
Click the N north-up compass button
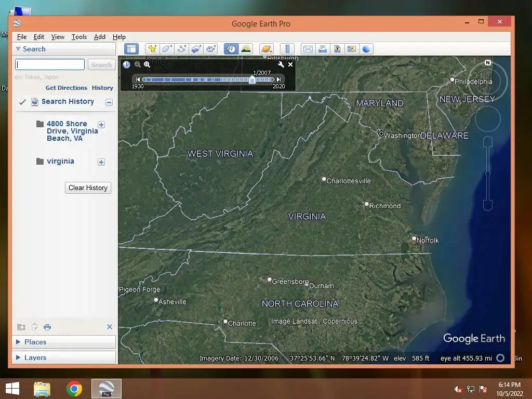(487, 62)
